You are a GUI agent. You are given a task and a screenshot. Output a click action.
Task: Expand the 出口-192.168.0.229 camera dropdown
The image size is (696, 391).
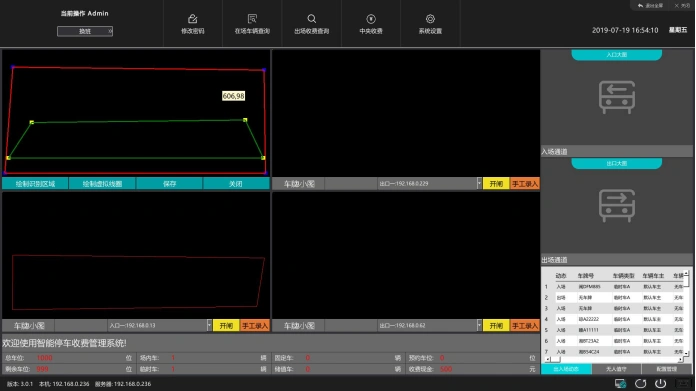point(479,183)
